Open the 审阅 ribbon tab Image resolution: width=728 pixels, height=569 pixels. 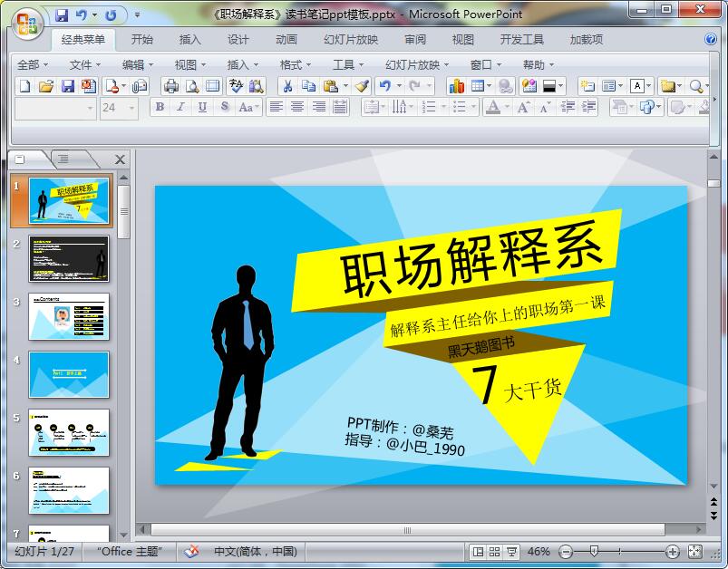(x=415, y=40)
